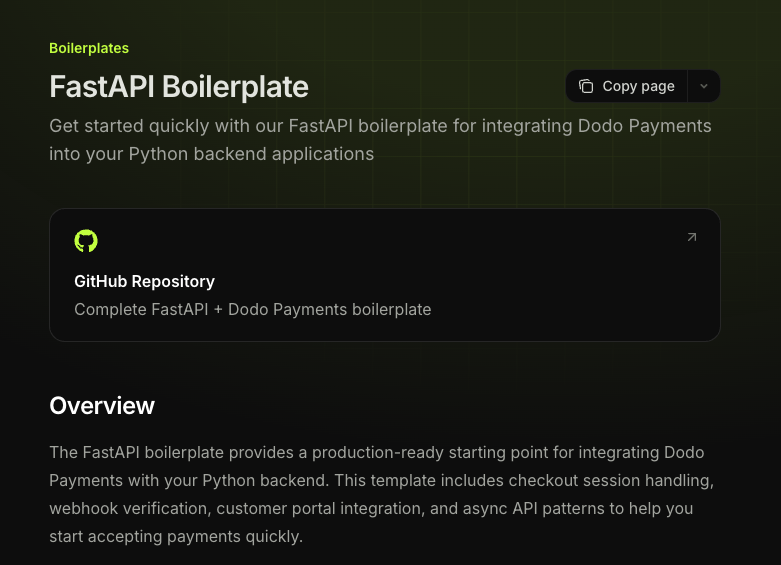Viewport: 781px width, 565px height.
Task: Click the external link arrow on GitHub card
Action: 692,237
